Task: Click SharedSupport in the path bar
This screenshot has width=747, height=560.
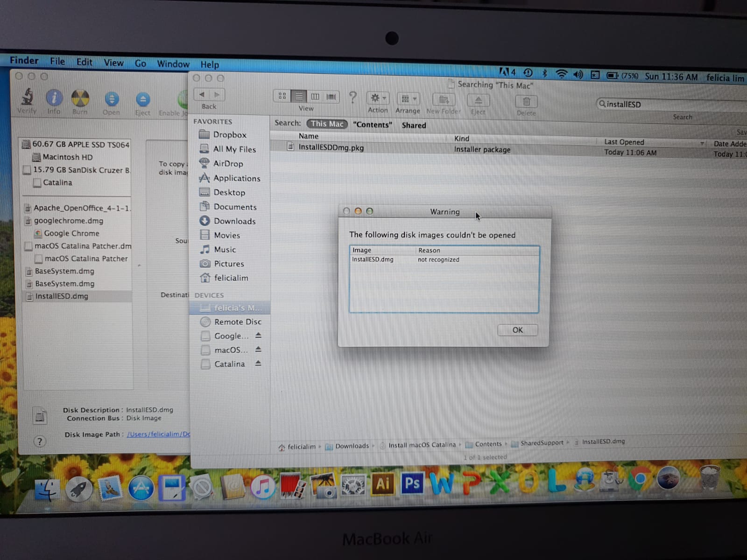Action: pos(537,443)
